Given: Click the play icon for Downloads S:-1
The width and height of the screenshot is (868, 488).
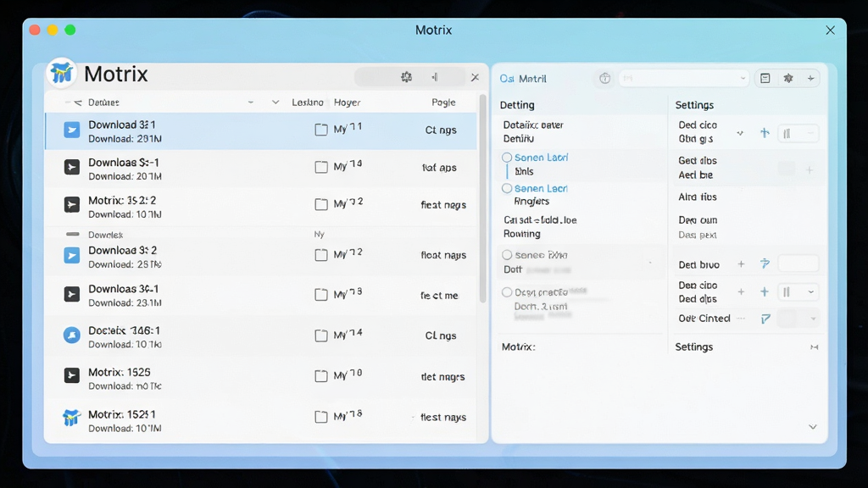Looking at the screenshot, I should (x=71, y=167).
